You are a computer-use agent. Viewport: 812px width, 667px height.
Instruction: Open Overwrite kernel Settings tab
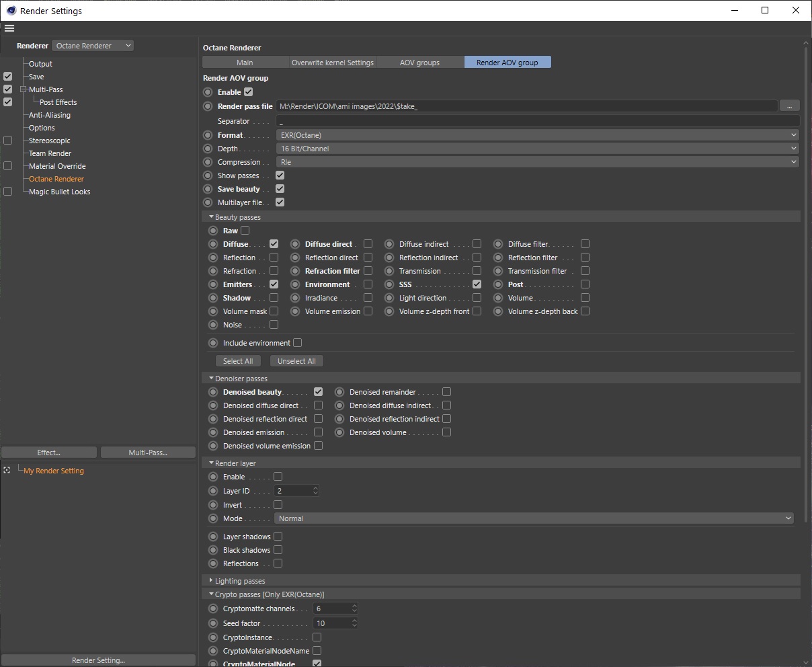[332, 63]
